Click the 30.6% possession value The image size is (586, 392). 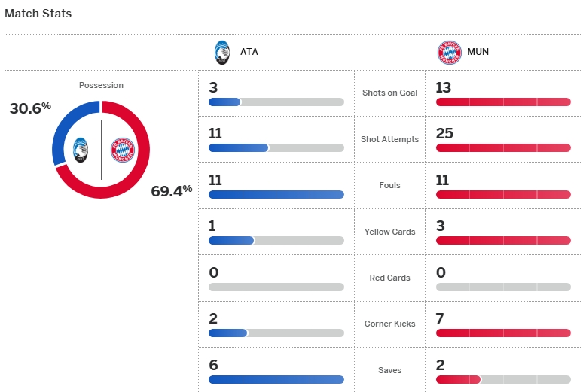click(30, 108)
